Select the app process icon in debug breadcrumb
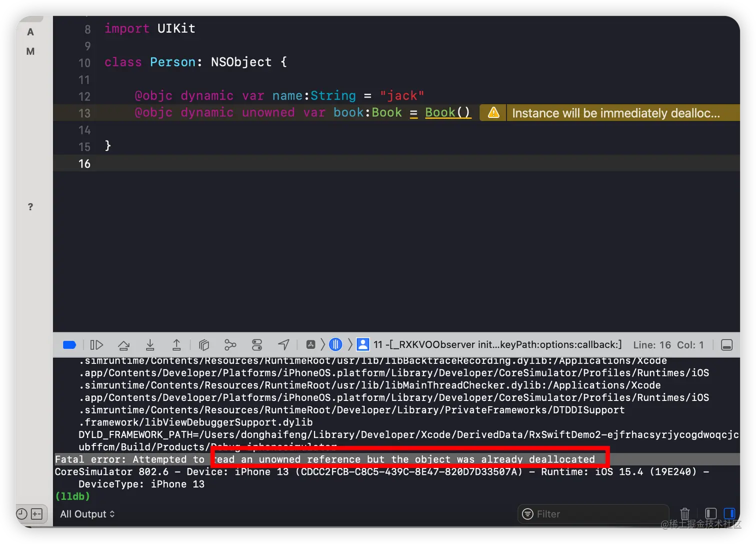This screenshot has width=756, height=544. pyautogui.click(x=310, y=344)
